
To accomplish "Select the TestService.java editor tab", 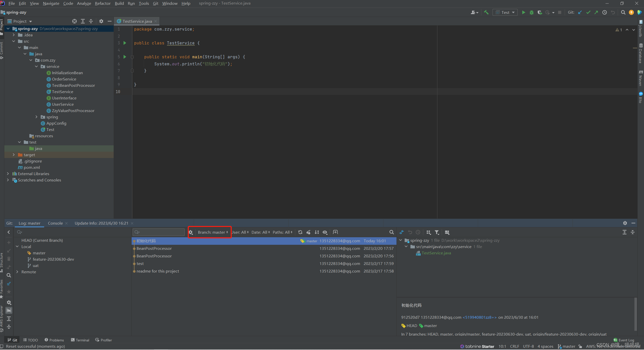I will (137, 21).
